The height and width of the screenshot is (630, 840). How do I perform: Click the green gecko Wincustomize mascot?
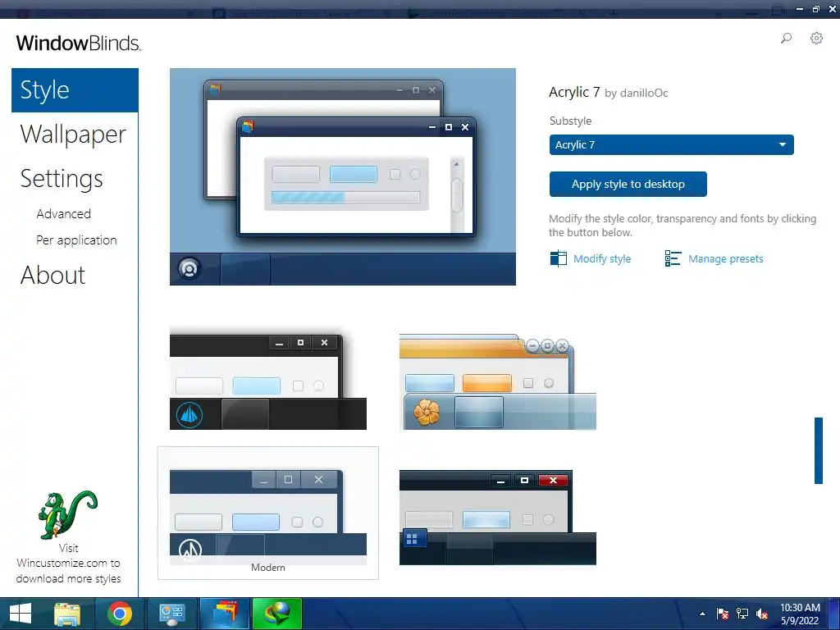click(67, 514)
